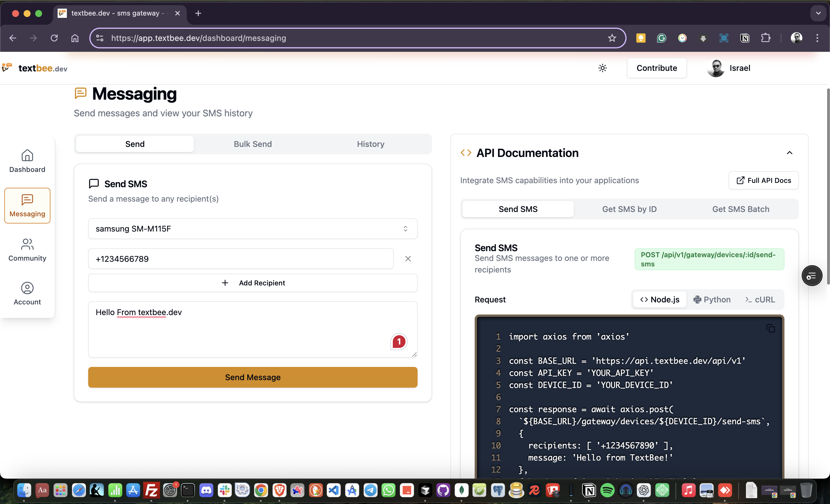Switch to the Bulk Send tab

[x=253, y=144]
